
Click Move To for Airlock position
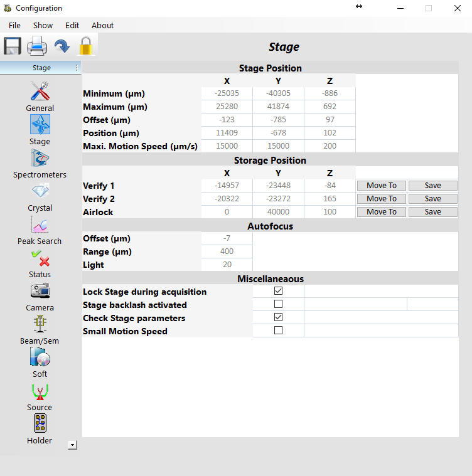pyautogui.click(x=382, y=212)
